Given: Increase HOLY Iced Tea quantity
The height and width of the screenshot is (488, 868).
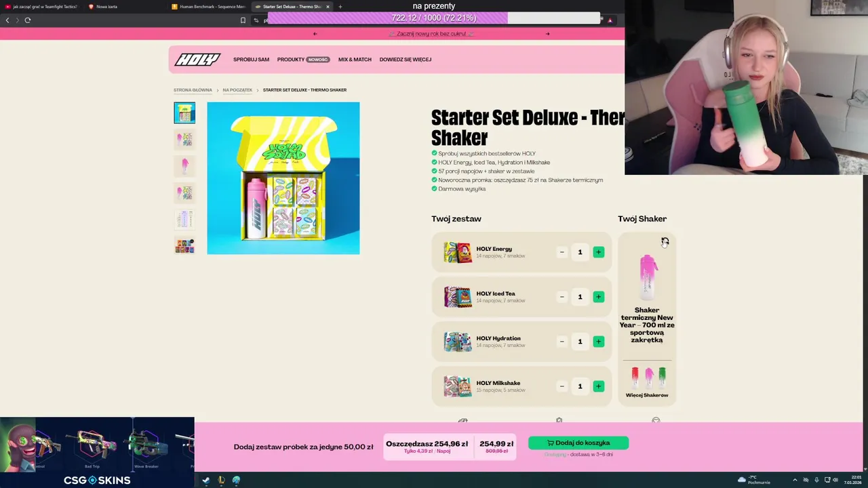Looking at the screenshot, I should tap(598, 297).
